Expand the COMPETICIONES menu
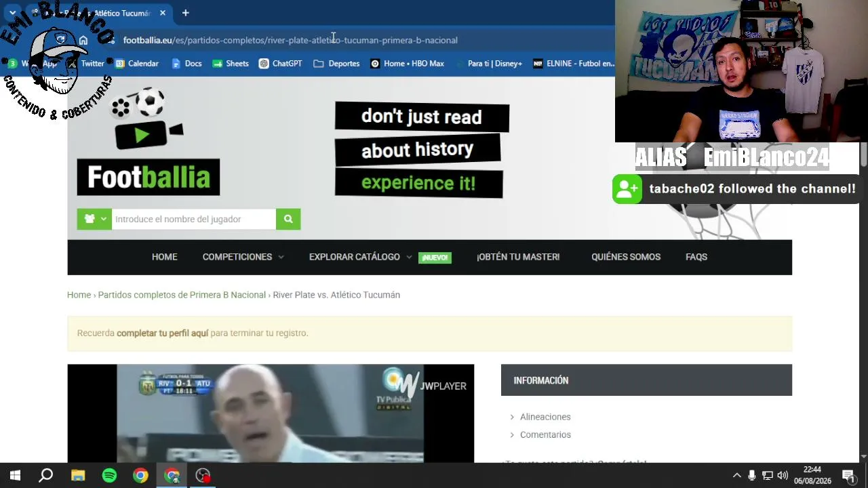The width and height of the screenshot is (868, 488). click(x=243, y=257)
